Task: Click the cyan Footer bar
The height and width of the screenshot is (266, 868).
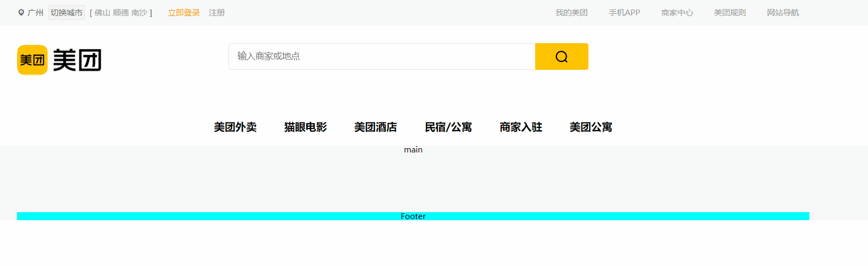Action: (413, 216)
